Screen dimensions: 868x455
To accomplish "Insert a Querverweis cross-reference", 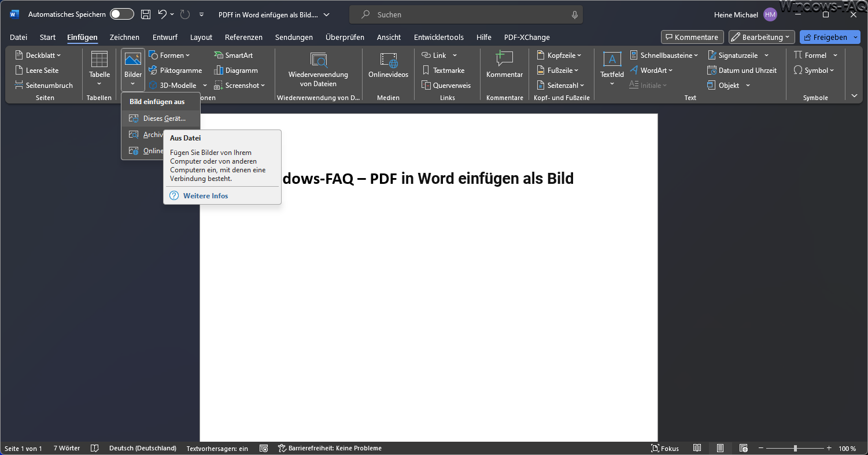I will pyautogui.click(x=446, y=86).
